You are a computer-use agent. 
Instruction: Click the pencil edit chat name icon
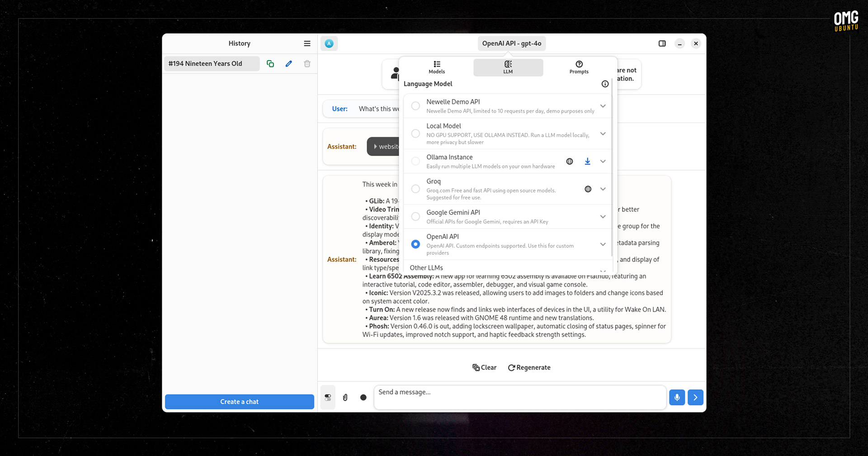click(x=289, y=64)
